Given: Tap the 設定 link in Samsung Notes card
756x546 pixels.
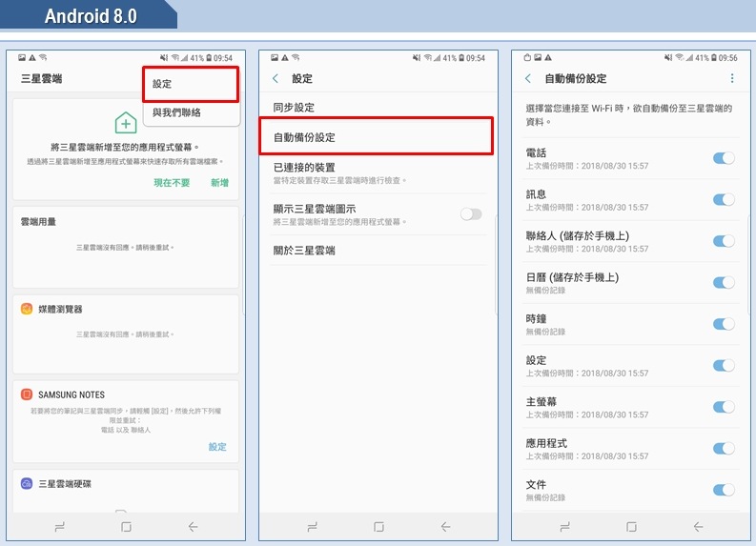Looking at the screenshot, I should pyautogui.click(x=217, y=447).
